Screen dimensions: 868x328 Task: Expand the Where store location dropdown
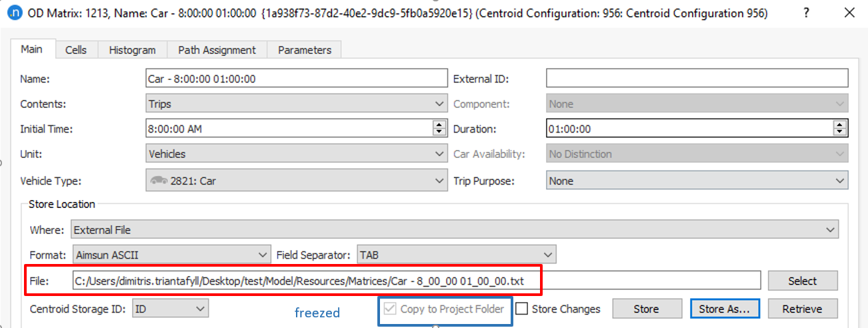455,230
